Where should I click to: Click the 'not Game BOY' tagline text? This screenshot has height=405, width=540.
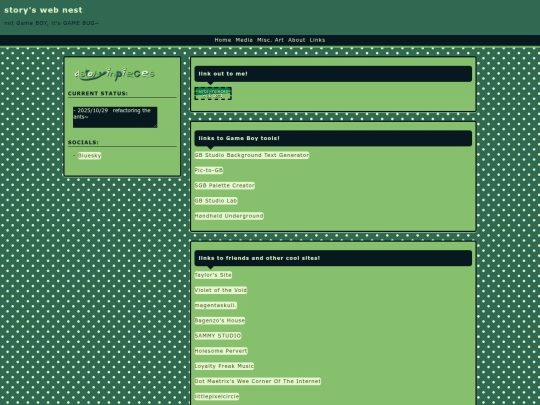point(51,23)
